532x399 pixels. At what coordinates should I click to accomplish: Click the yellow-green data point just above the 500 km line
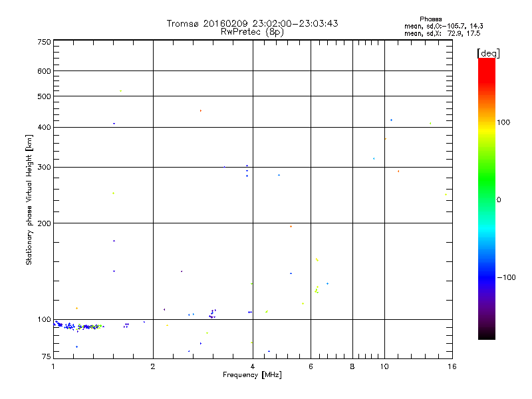(120, 91)
